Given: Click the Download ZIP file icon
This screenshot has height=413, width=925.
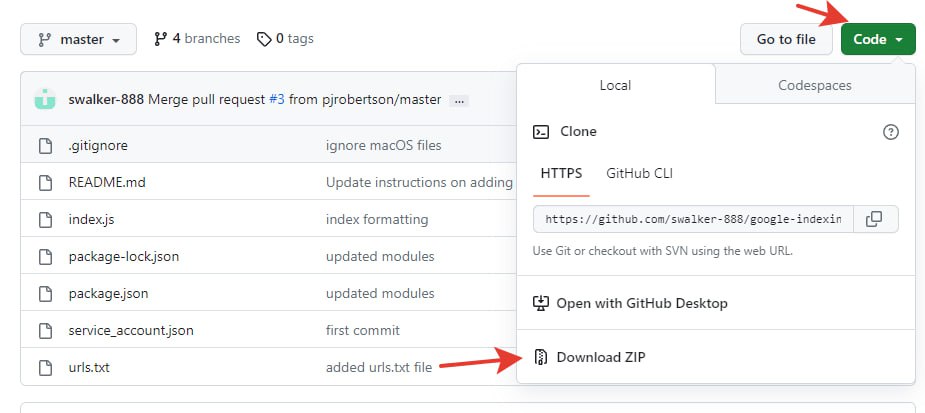Looking at the screenshot, I should point(540,357).
